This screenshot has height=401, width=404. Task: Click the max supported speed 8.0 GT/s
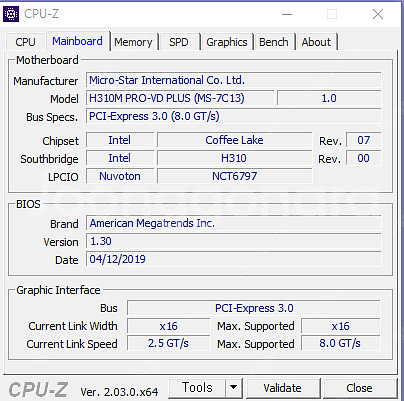(341, 343)
